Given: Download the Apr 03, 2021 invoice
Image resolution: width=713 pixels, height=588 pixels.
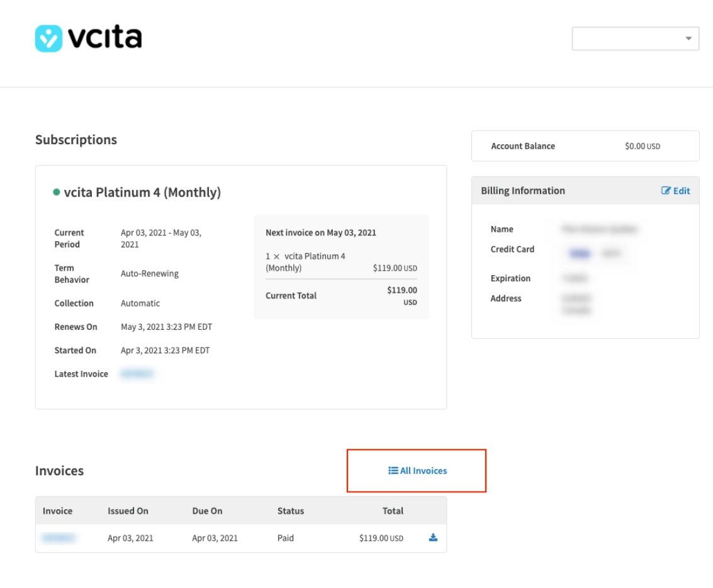Looking at the screenshot, I should [x=433, y=538].
